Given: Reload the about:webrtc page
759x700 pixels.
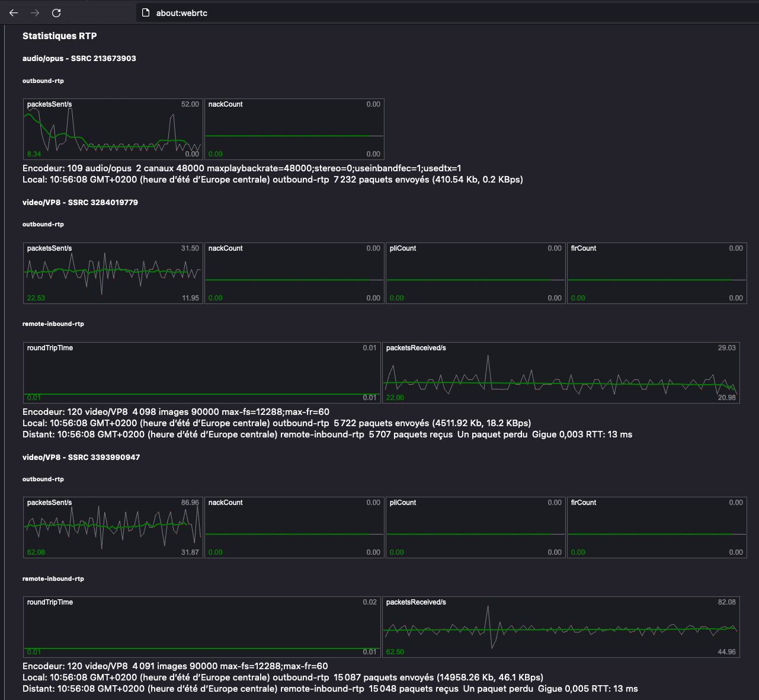Looking at the screenshot, I should click(56, 12).
